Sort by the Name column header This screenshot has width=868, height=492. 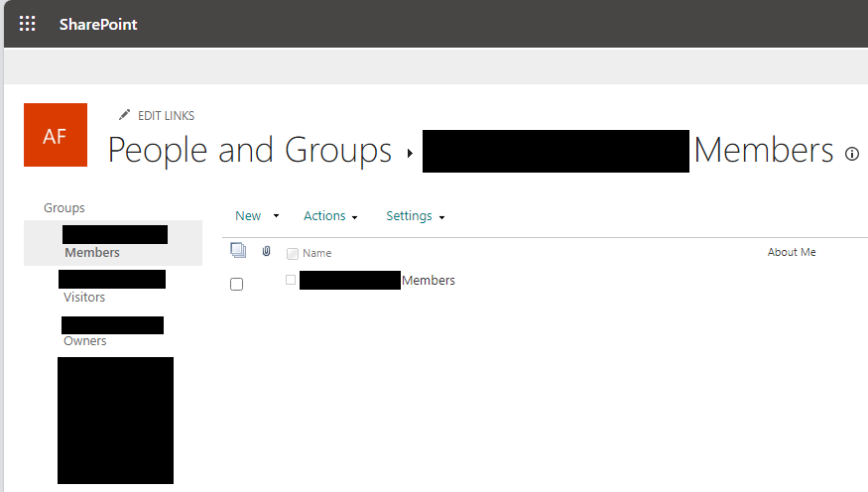[317, 253]
